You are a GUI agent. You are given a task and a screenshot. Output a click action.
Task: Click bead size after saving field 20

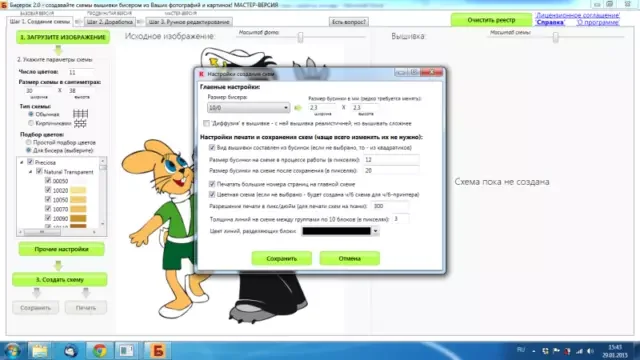click(x=391, y=171)
